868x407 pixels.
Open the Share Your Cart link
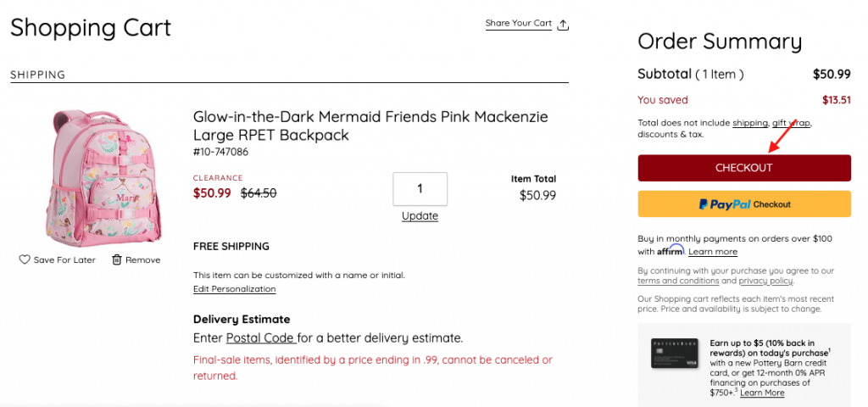(x=518, y=24)
